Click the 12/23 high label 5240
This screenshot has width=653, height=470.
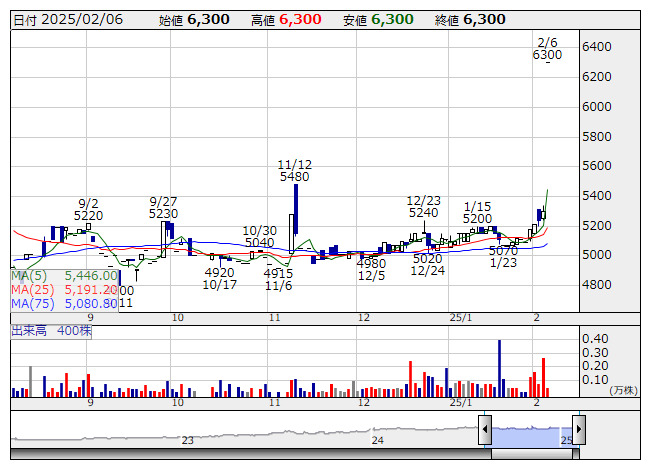point(423,212)
